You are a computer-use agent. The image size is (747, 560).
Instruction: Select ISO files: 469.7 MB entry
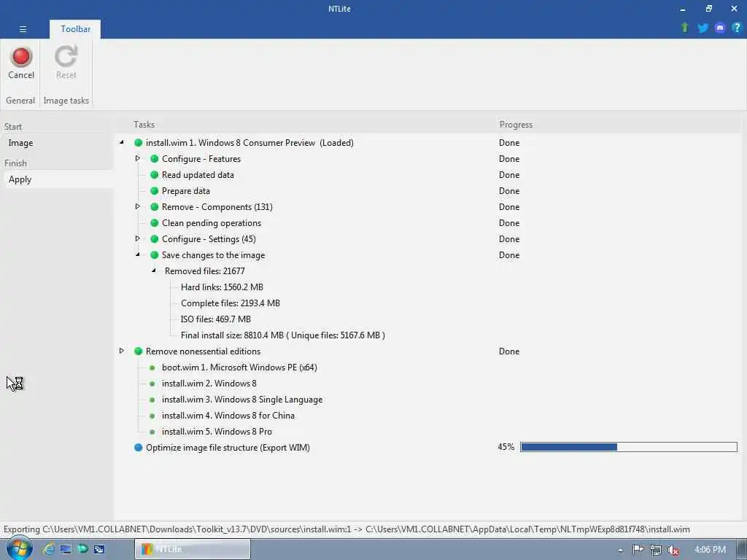[215, 319]
